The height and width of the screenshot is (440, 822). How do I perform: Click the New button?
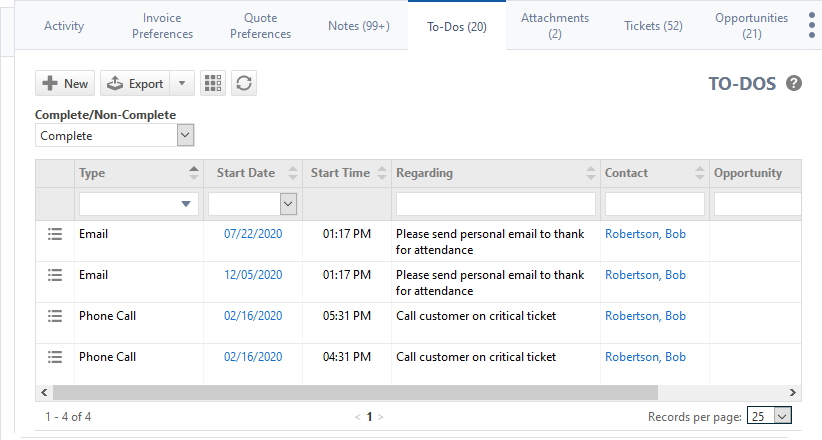pyautogui.click(x=65, y=84)
